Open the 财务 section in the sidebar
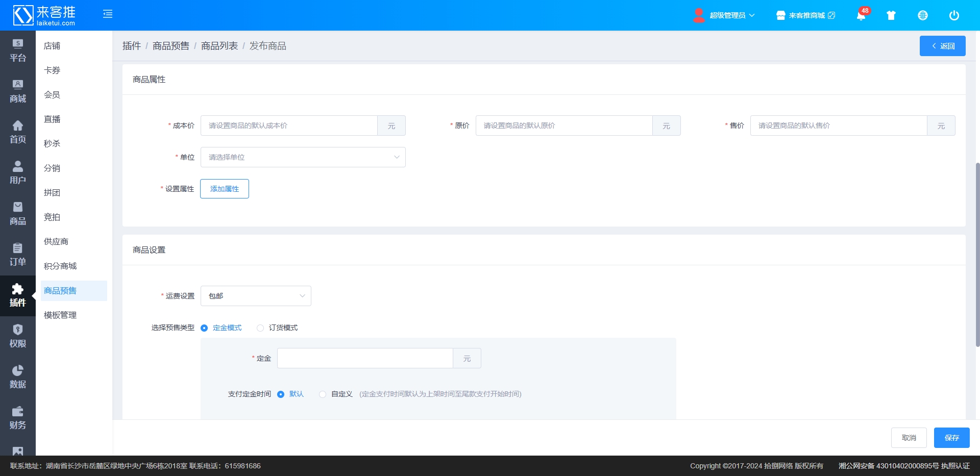The width and height of the screenshot is (980, 476). tap(18, 418)
